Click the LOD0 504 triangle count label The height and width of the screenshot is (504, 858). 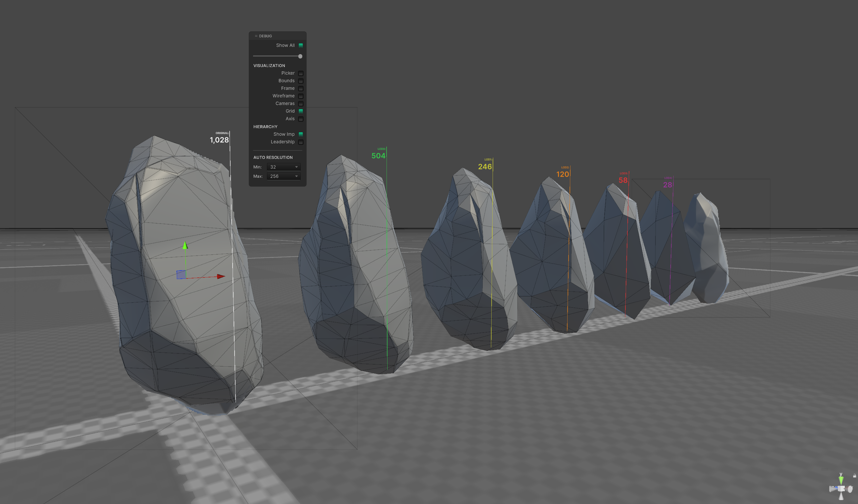(378, 156)
